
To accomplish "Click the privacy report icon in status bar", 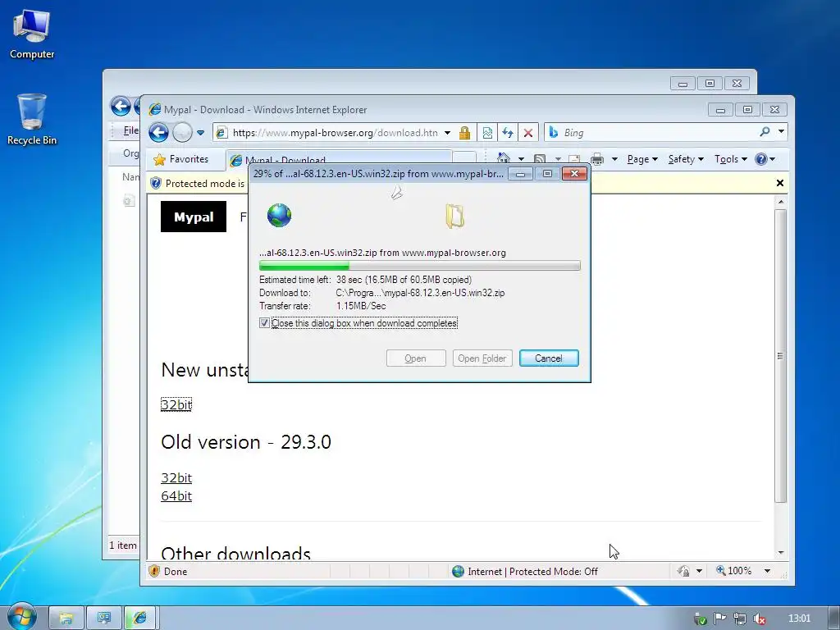I will [x=683, y=571].
